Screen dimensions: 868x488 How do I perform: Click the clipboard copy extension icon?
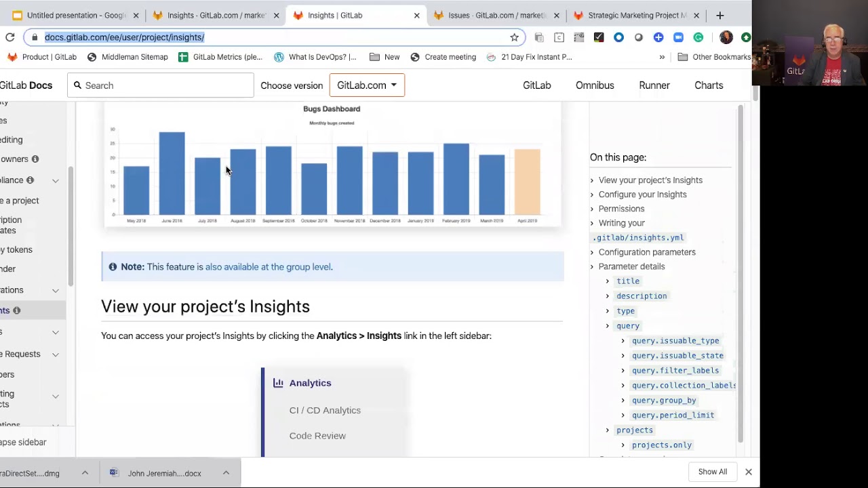click(x=539, y=37)
